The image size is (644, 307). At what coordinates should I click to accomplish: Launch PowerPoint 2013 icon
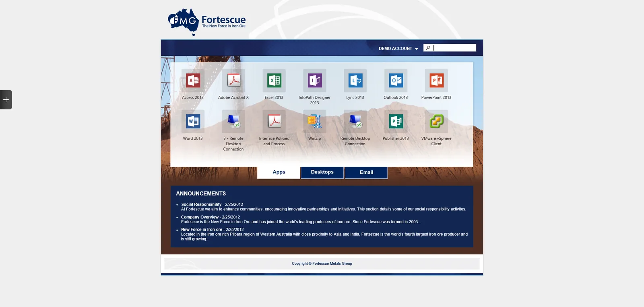(x=437, y=80)
